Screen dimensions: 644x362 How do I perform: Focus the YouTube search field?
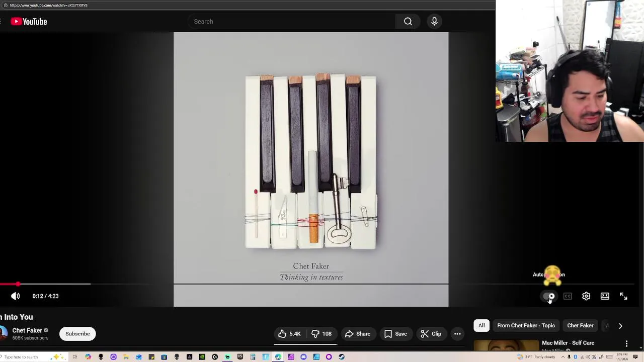tap(292, 22)
